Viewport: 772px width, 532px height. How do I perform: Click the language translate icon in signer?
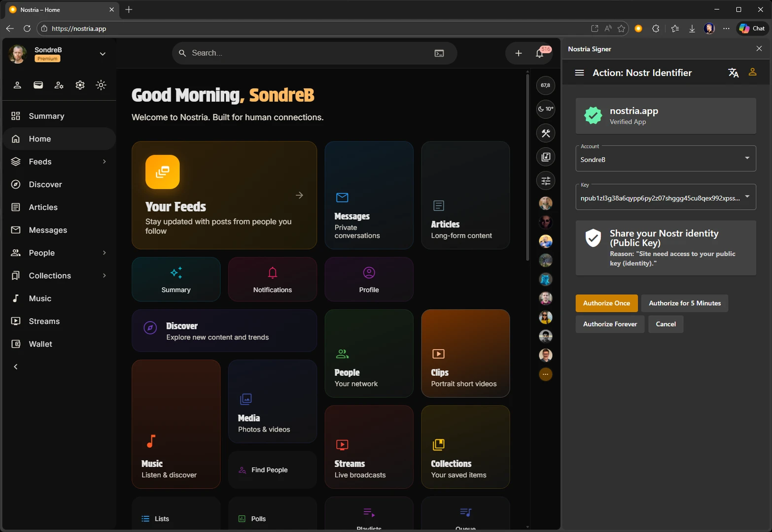click(733, 73)
